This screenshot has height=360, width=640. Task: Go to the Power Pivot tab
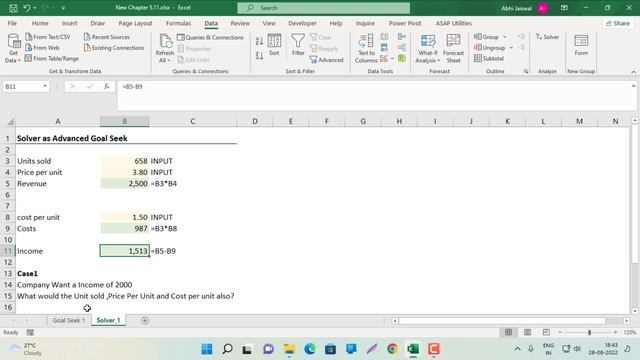405,23
